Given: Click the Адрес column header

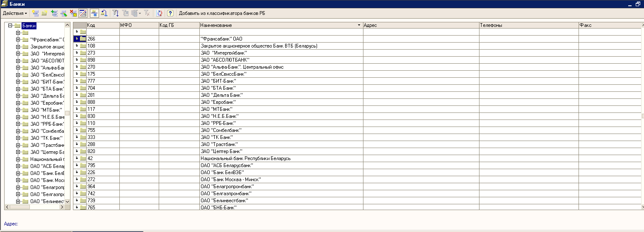Looking at the screenshot, I should click(x=421, y=25).
